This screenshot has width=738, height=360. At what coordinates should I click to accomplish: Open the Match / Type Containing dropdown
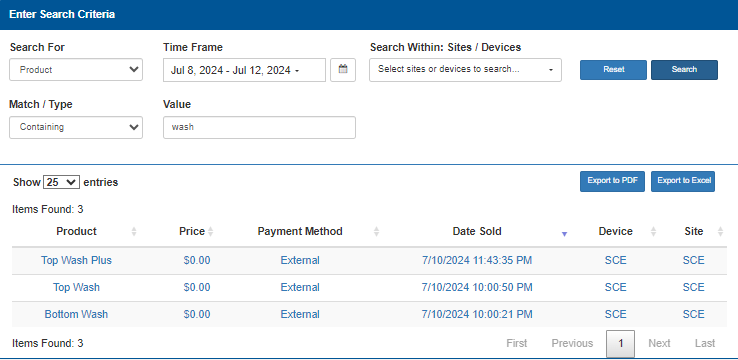pyautogui.click(x=76, y=127)
